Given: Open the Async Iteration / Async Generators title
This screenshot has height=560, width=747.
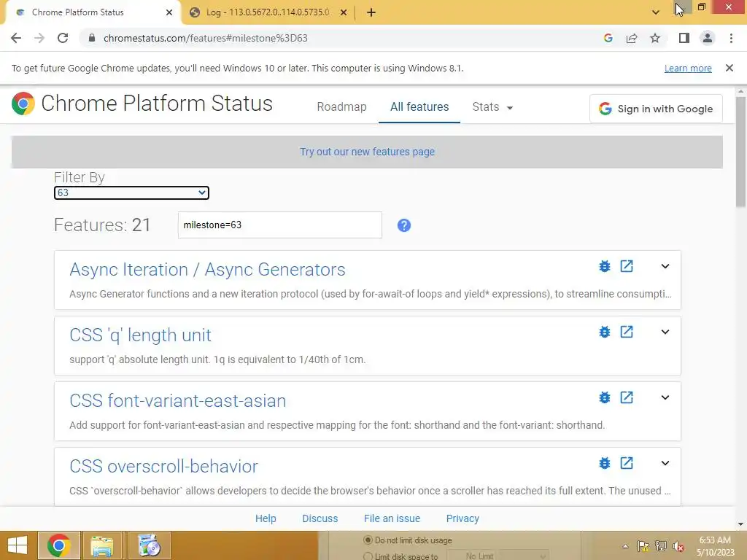Looking at the screenshot, I should click(207, 270).
